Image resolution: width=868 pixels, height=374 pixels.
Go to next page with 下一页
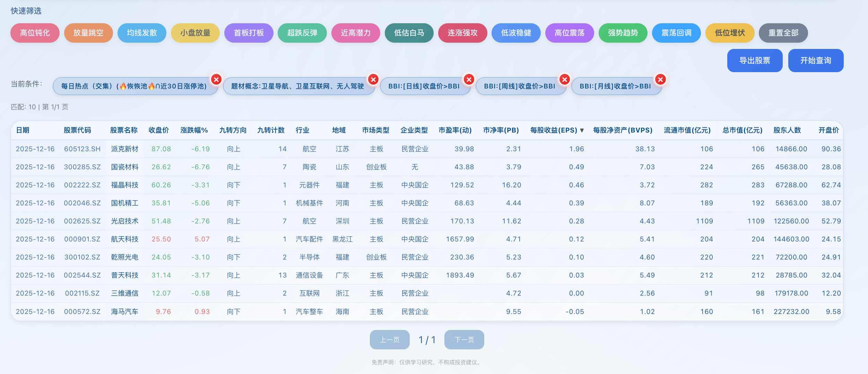(x=464, y=340)
